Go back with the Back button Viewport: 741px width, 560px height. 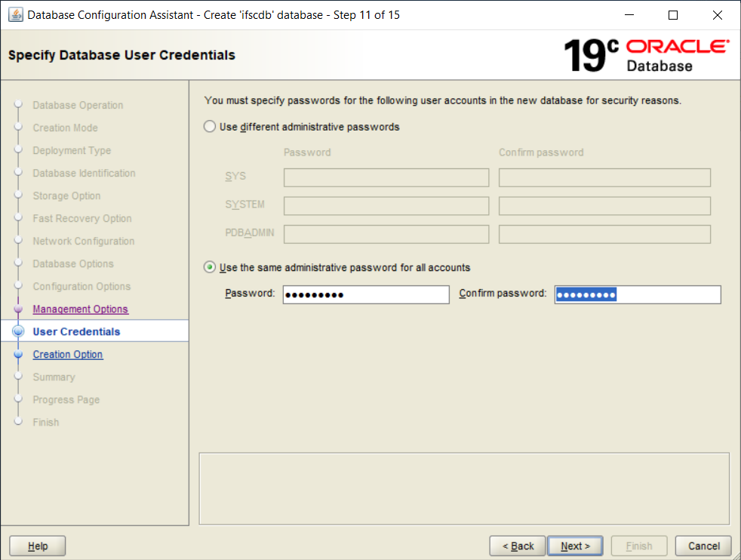coord(517,546)
